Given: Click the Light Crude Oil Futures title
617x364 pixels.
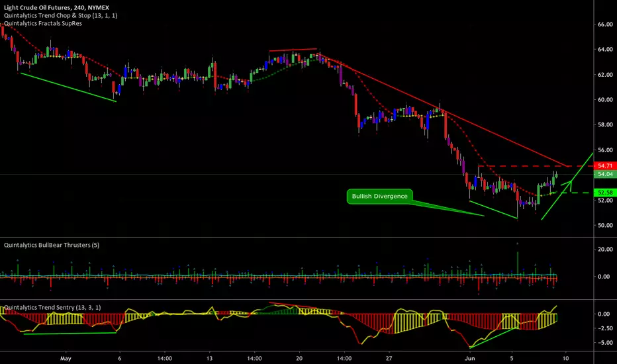Looking at the screenshot, I should [56, 7].
